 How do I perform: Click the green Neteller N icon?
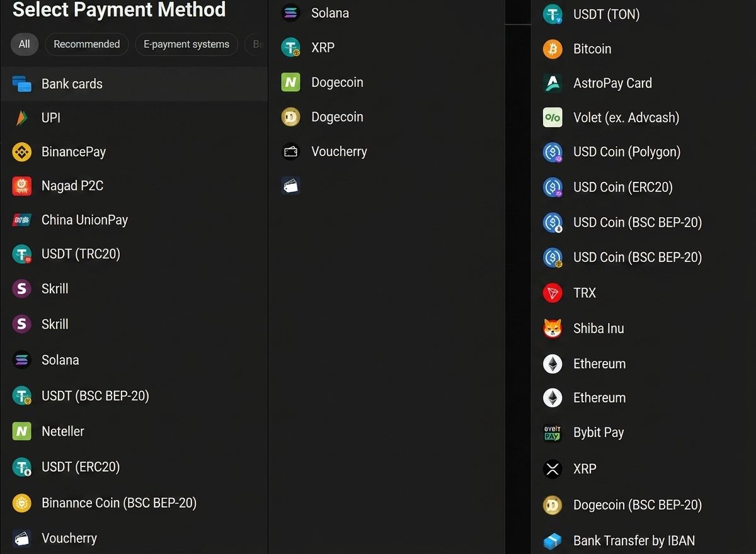click(x=22, y=431)
